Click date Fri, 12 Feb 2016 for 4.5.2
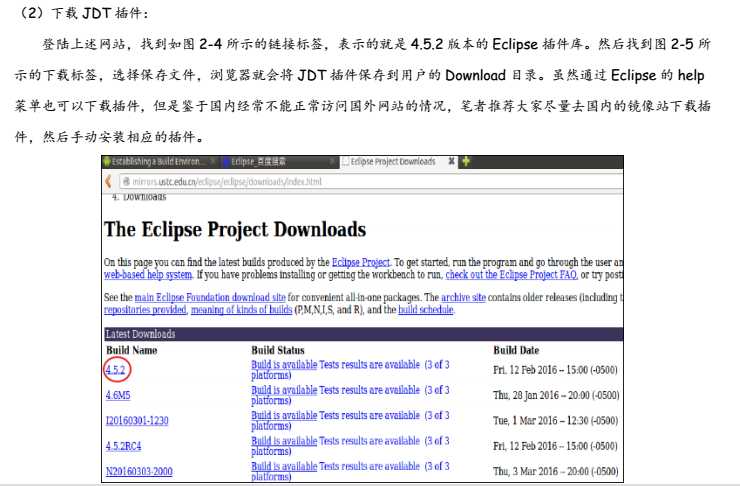Image resolution: width=740 pixels, height=486 pixels. [555, 370]
